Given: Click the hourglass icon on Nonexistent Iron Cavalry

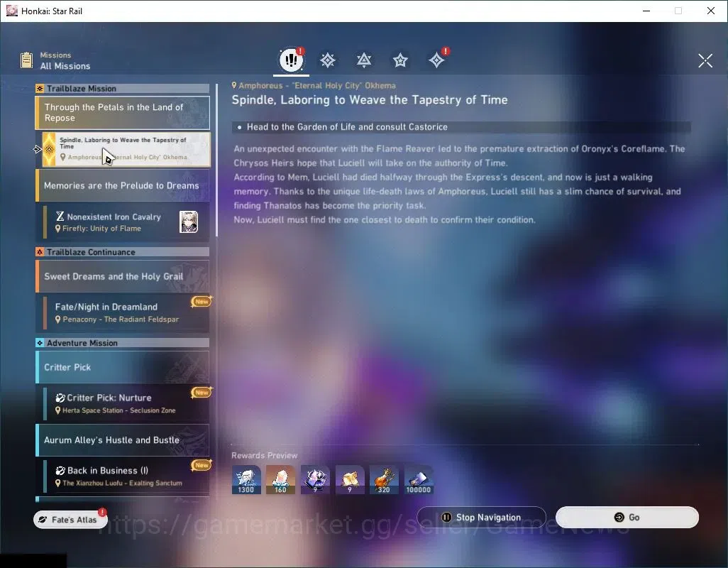Looking at the screenshot, I should tap(60, 217).
